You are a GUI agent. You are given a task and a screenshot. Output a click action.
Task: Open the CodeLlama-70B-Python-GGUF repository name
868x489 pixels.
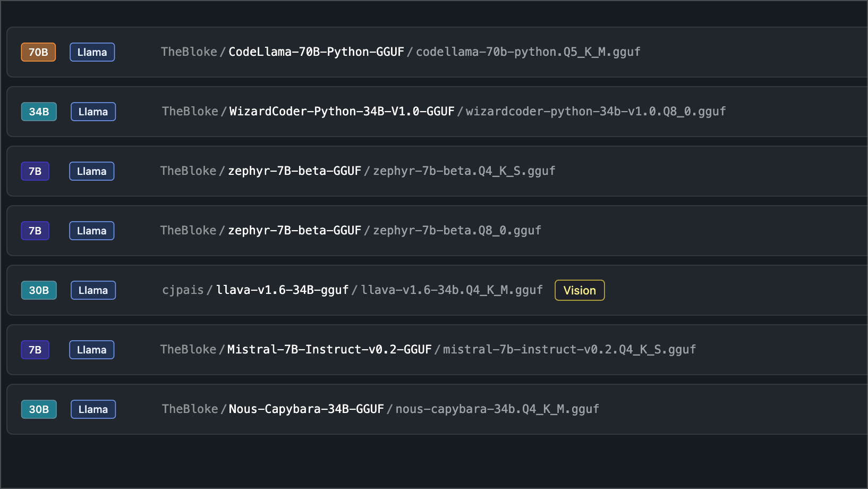[316, 52]
